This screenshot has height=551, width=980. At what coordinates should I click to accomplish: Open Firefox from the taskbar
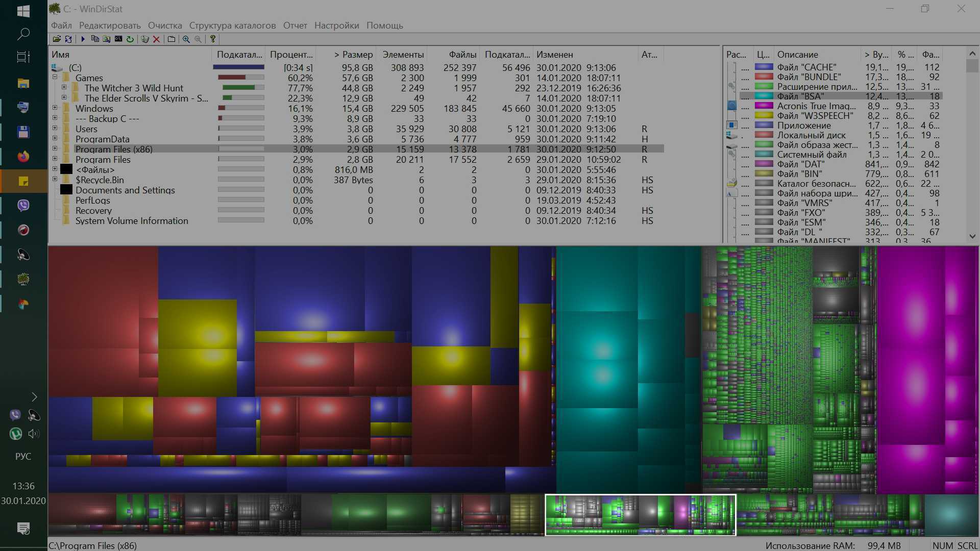[x=23, y=157]
